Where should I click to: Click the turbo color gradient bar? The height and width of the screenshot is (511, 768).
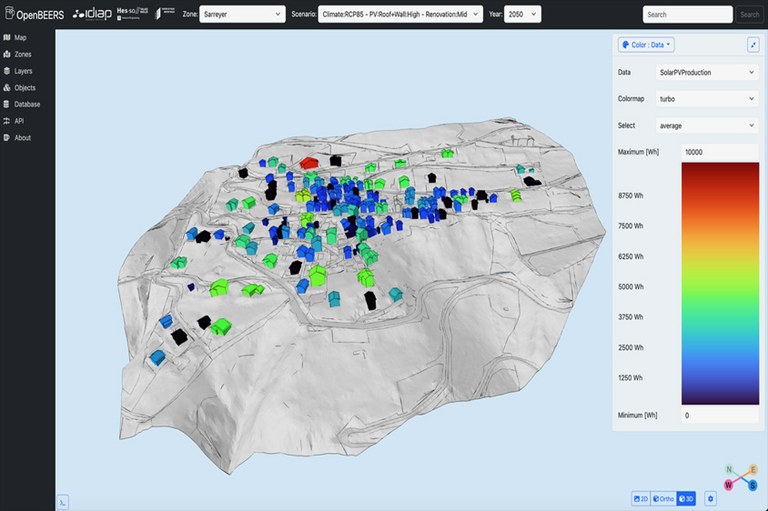pyautogui.click(x=719, y=283)
